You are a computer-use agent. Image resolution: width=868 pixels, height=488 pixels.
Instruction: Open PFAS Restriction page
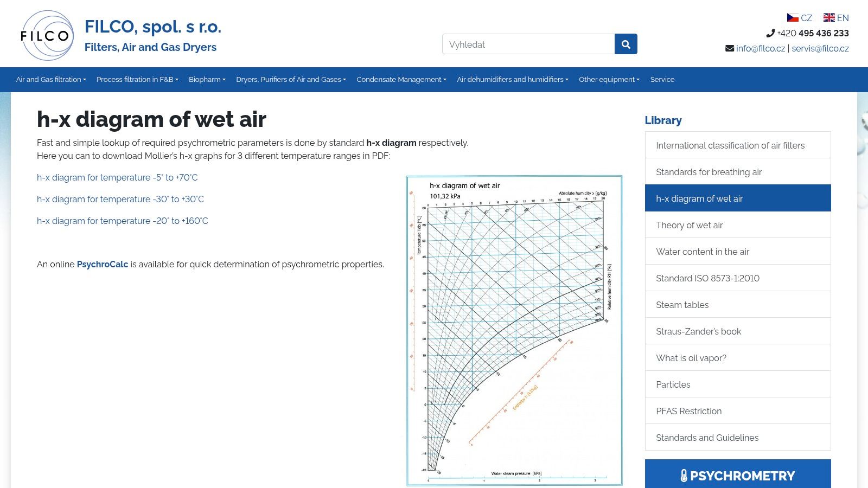tap(738, 411)
